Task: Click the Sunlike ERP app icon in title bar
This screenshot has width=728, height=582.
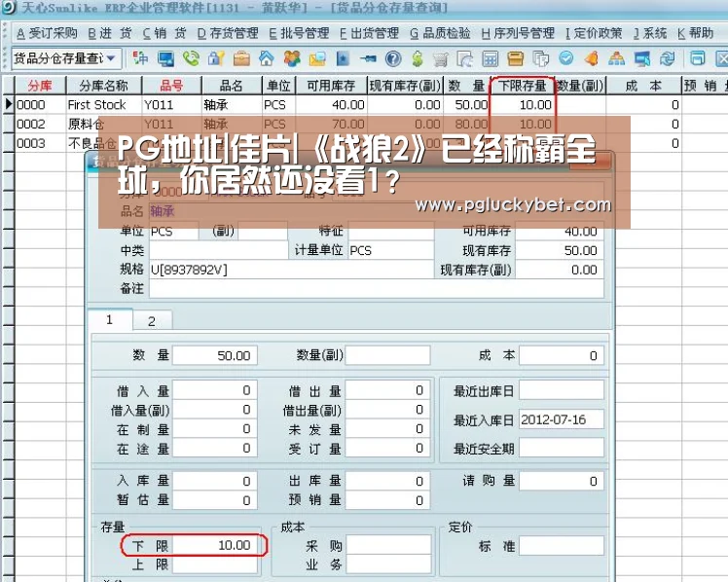Action: [9, 7]
